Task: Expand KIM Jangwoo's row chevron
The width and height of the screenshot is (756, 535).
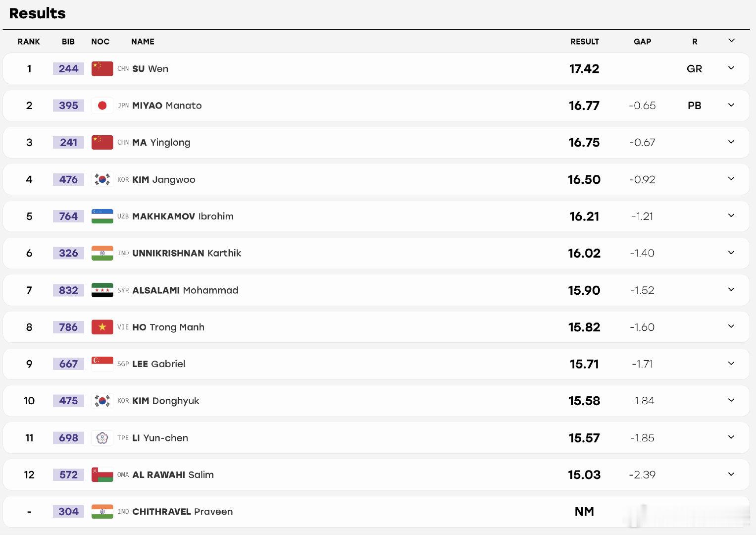Action: pos(731,179)
